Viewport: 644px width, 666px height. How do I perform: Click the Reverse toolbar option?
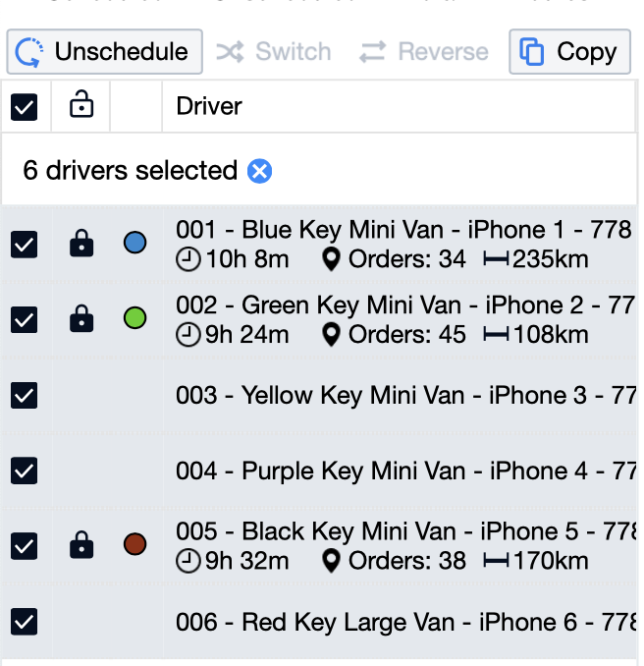(x=423, y=52)
